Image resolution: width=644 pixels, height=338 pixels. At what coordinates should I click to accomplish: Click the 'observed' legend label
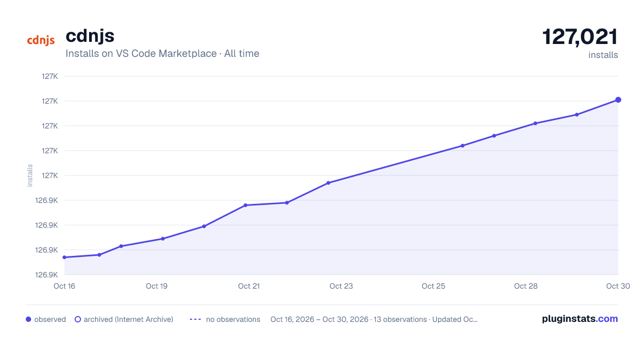(x=50, y=319)
